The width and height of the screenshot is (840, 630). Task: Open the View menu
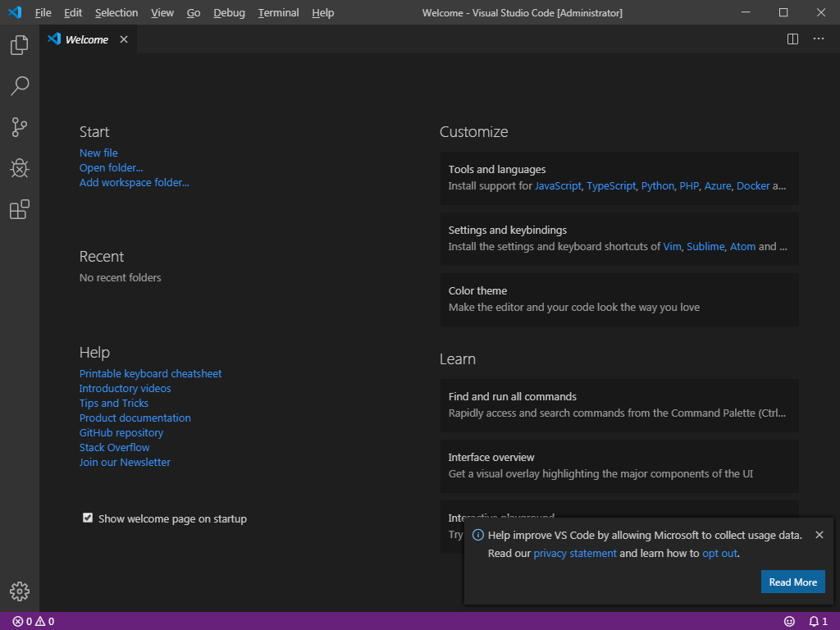(x=162, y=12)
